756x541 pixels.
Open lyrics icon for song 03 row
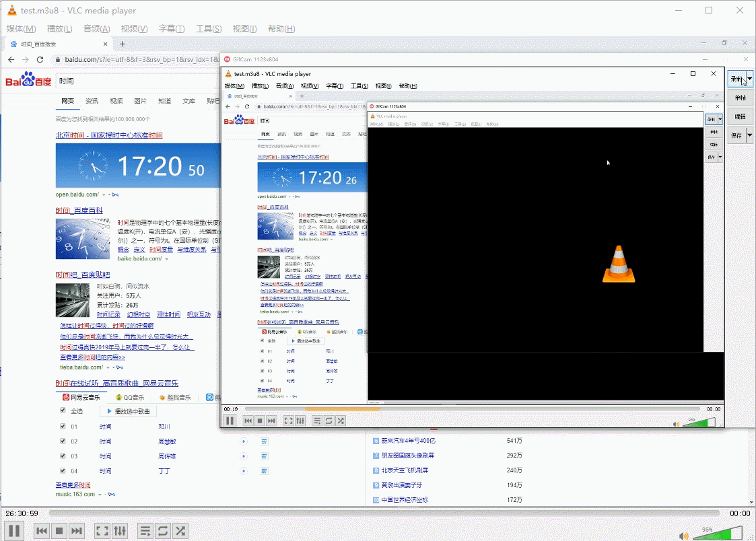pyautogui.click(x=264, y=456)
